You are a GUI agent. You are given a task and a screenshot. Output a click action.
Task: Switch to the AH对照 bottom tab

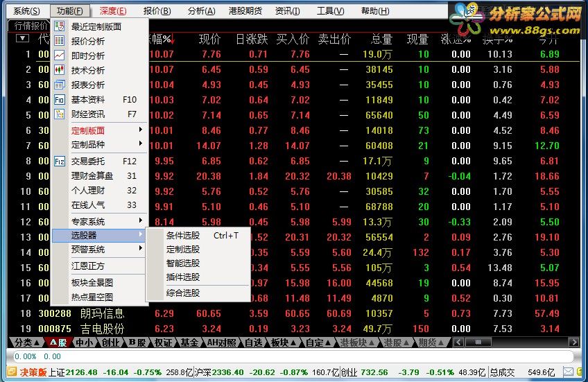pos(222,342)
